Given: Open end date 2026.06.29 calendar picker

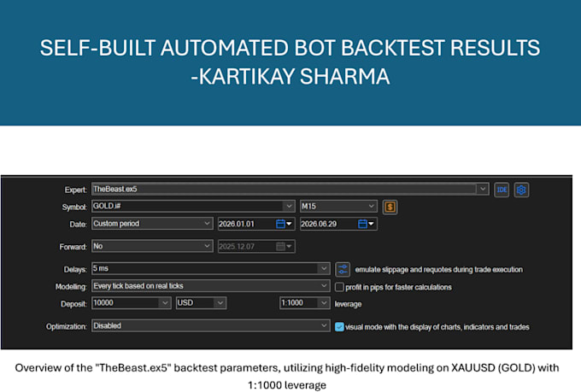Looking at the screenshot, I should (x=367, y=224).
